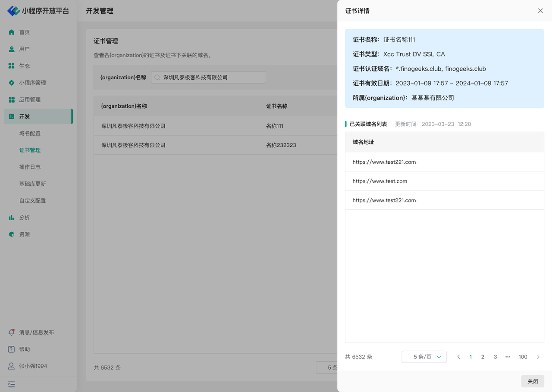Select 域名配置 in the sidebar submenu
Viewport: 552px width, 392px height.
pyautogui.click(x=30, y=134)
